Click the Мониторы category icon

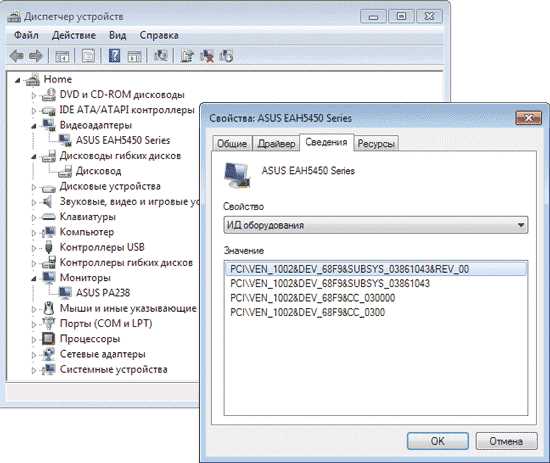(48, 277)
